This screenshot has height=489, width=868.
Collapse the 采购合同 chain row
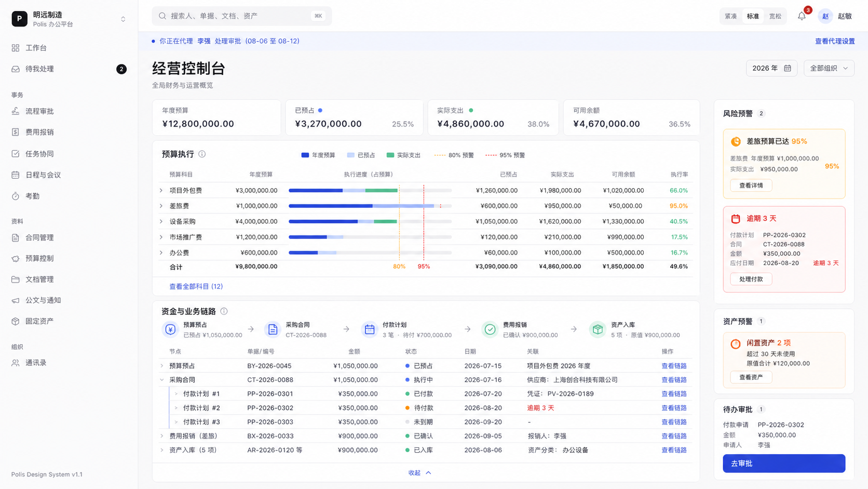(x=161, y=380)
